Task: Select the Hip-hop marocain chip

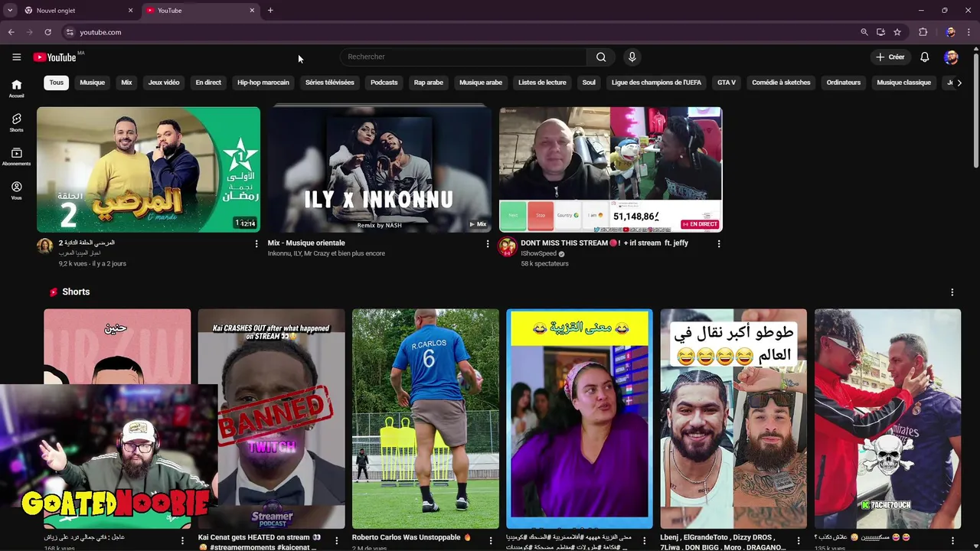Action: click(x=263, y=83)
